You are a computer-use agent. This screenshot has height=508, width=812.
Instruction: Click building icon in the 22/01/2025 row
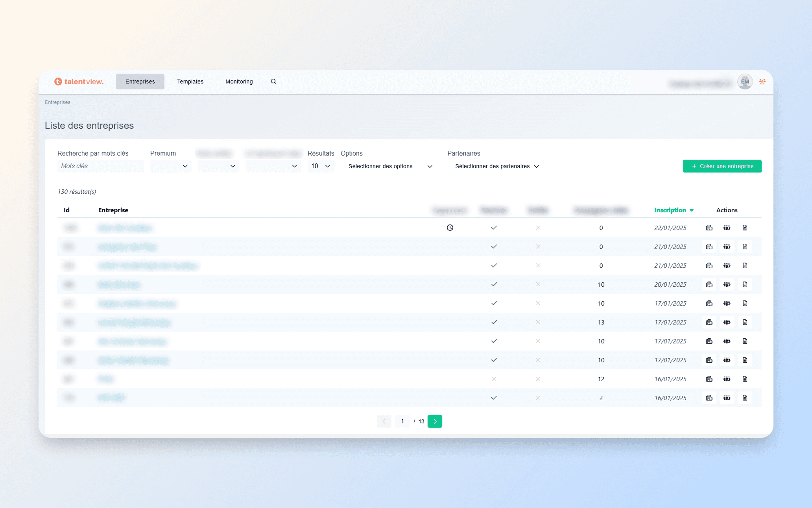709,228
